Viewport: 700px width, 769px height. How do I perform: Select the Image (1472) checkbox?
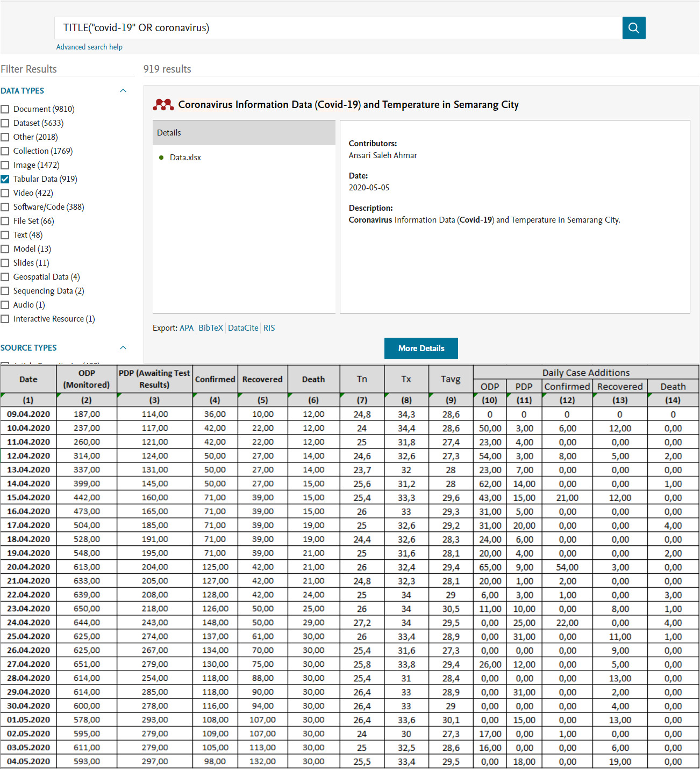pos(5,165)
